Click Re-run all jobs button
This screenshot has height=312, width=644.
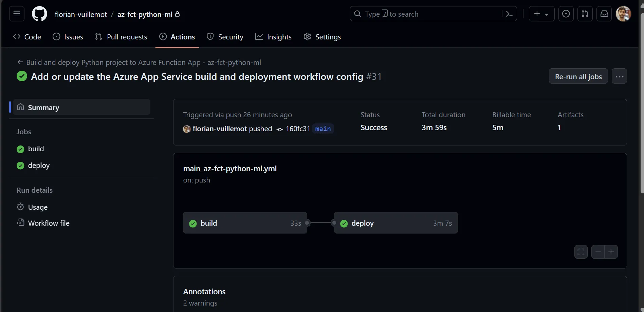coord(578,76)
